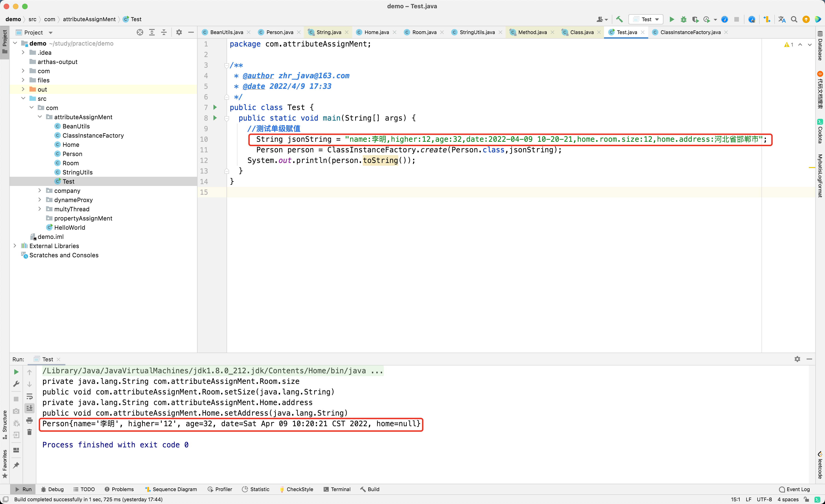Open the Problems tool window tab

click(x=119, y=489)
